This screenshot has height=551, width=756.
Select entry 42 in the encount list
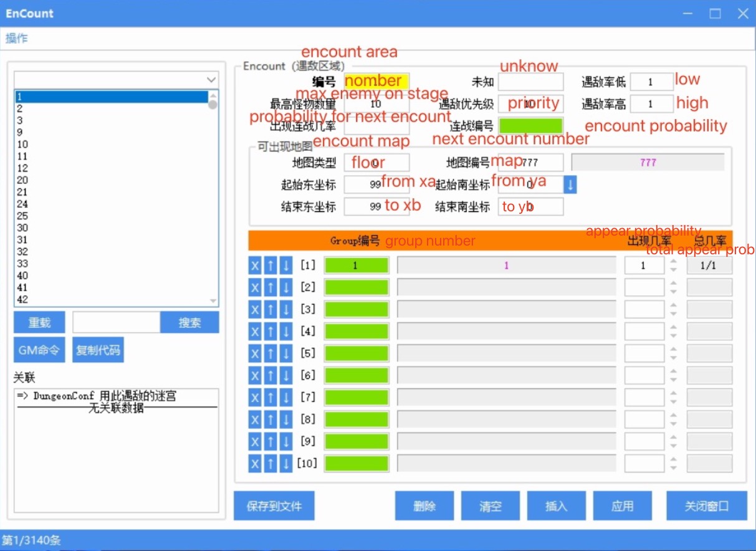[x=111, y=299]
